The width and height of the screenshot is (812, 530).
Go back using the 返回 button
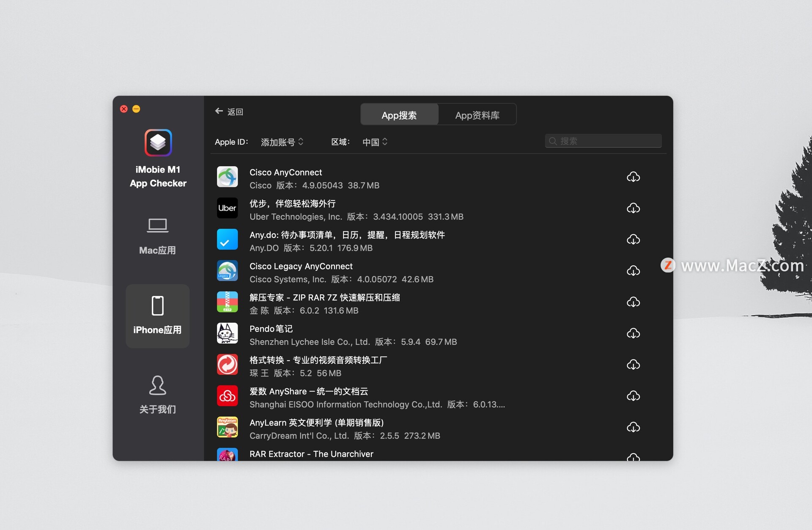point(229,112)
